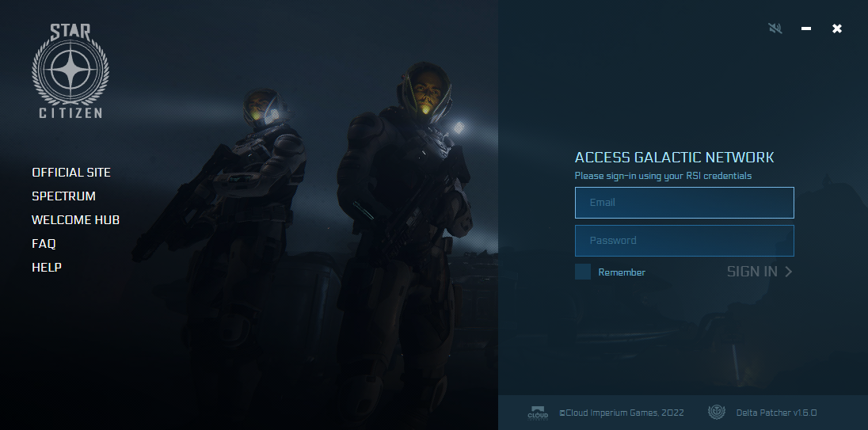The width and height of the screenshot is (868, 430).
Task: Click the Cloud Imperium logo in footer
Action: coord(538,413)
